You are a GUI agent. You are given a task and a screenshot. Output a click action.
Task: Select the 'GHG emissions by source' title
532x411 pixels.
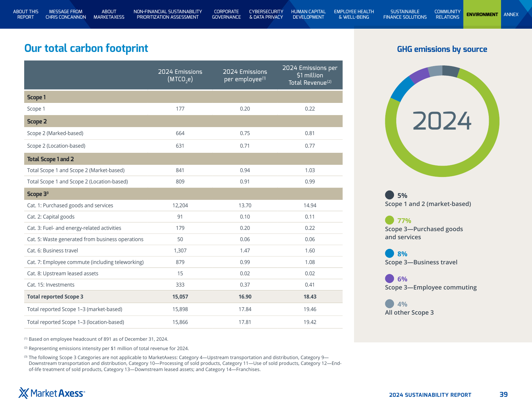(x=442, y=49)
